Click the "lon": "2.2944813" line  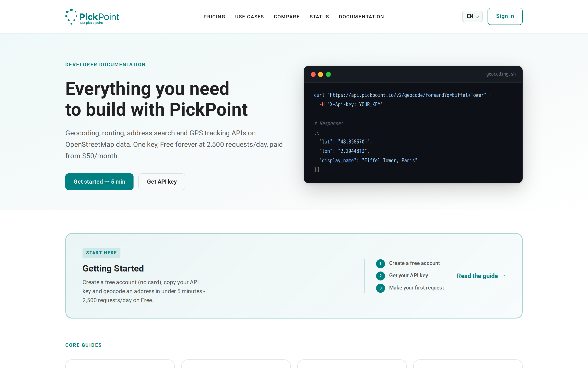344,151
